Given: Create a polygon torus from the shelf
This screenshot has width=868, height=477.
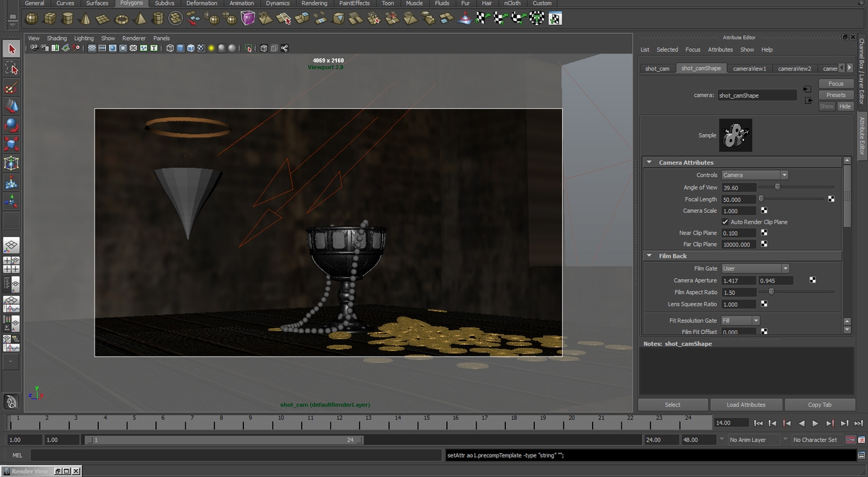Looking at the screenshot, I should pyautogui.click(x=122, y=18).
